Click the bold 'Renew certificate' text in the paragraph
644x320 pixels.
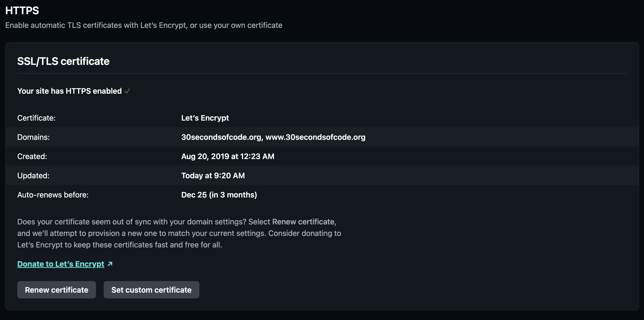303,222
